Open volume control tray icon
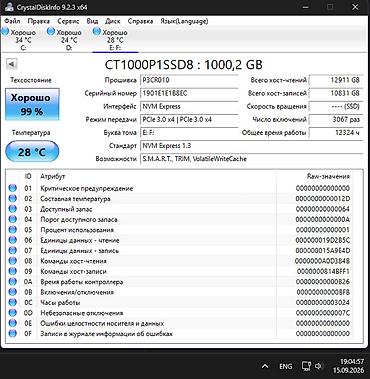This screenshot has width=370, height=379. 318,366
